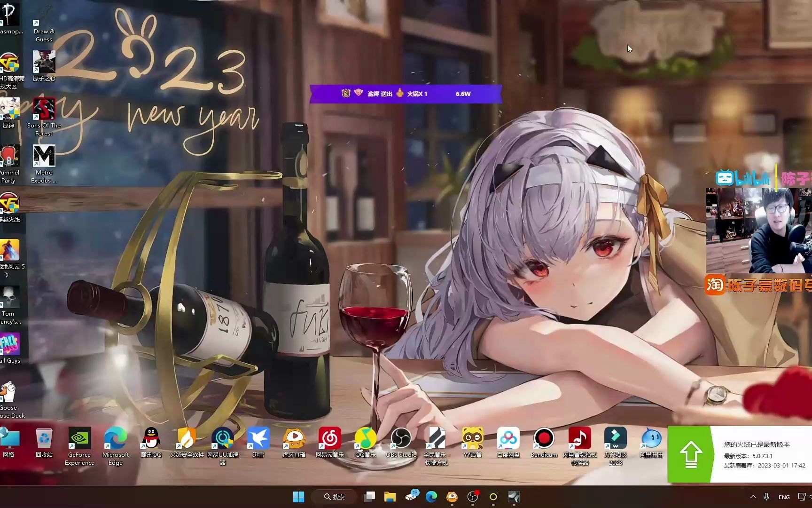Launch 虎牙直播 from the desktop
The height and width of the screenshot is (508, 812).
(x=294, y=442)
